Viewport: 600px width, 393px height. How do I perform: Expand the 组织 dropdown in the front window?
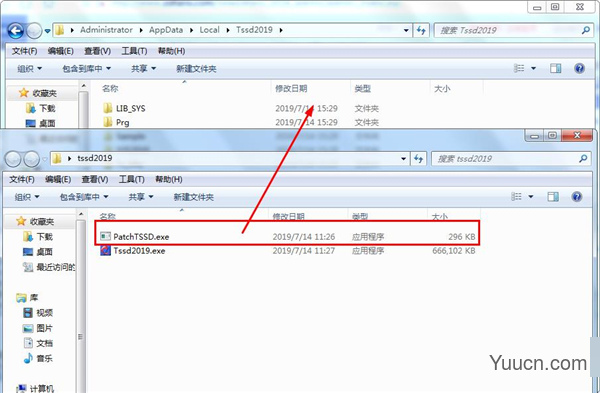[x=27, y=197]
